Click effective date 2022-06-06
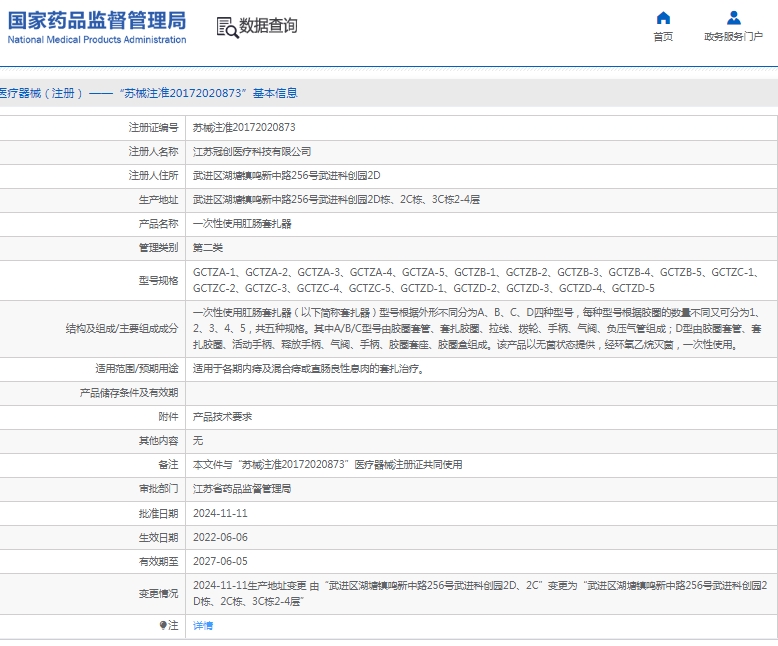The height and width of the screenshot is (646, 778). click(x=220, y=537)
